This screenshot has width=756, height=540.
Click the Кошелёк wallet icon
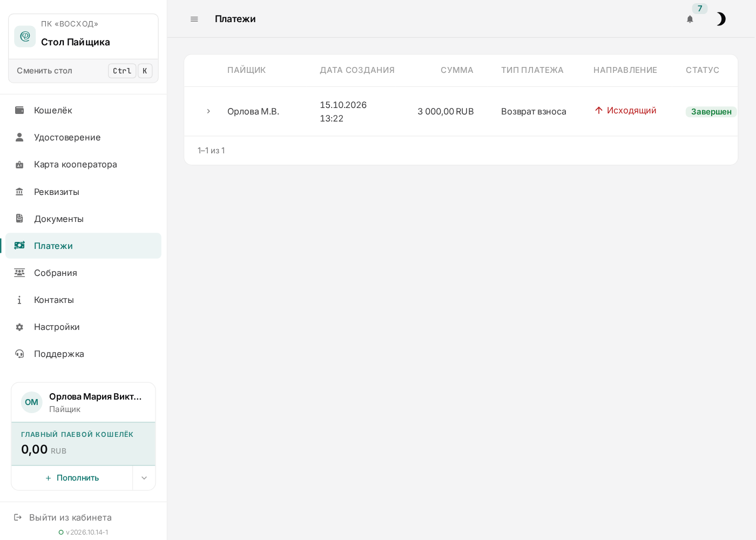pos(19,110)
